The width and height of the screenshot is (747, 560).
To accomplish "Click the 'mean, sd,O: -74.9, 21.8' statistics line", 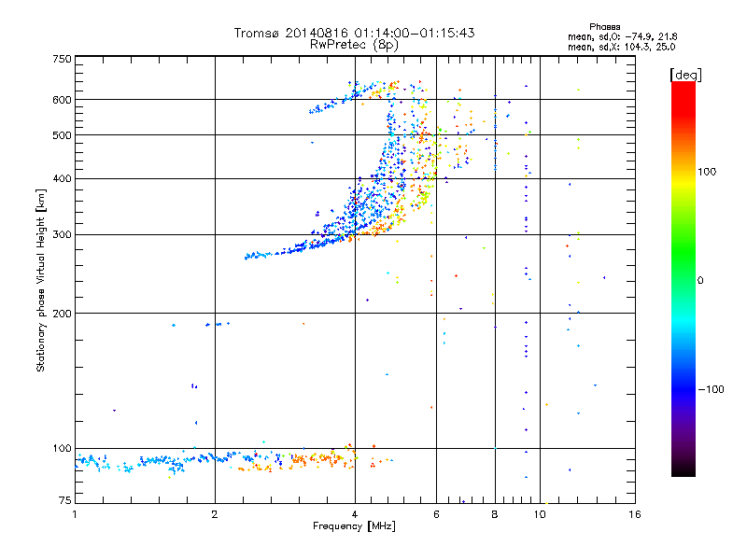I will [622, 37].
